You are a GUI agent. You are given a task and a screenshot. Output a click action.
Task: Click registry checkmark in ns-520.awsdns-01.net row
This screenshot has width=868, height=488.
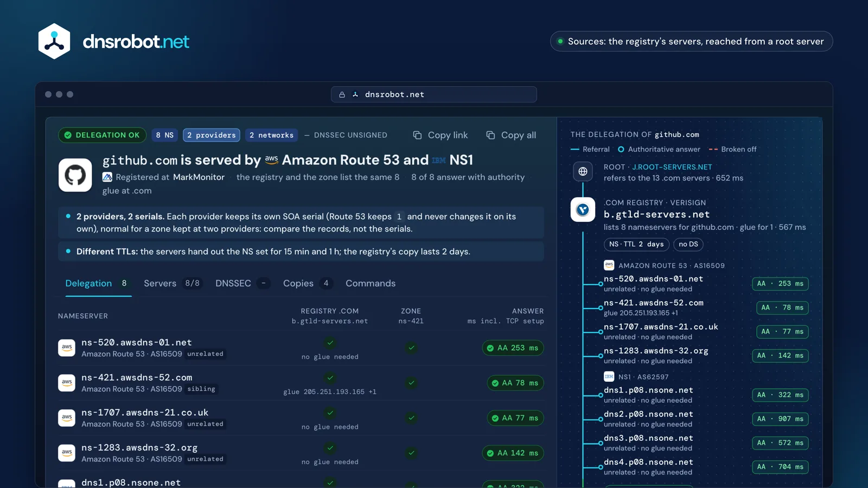[x=330, y=343]
